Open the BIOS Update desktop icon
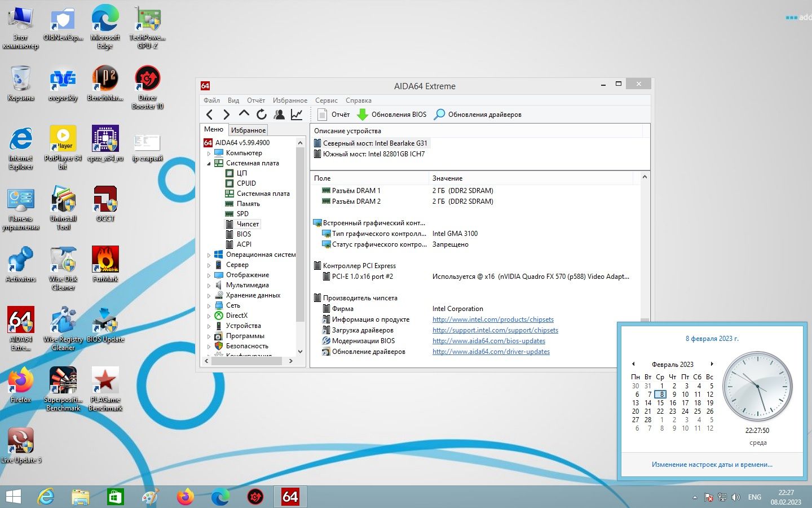The width and height of the screenshot is (812, 508). (x=105, y=325)
